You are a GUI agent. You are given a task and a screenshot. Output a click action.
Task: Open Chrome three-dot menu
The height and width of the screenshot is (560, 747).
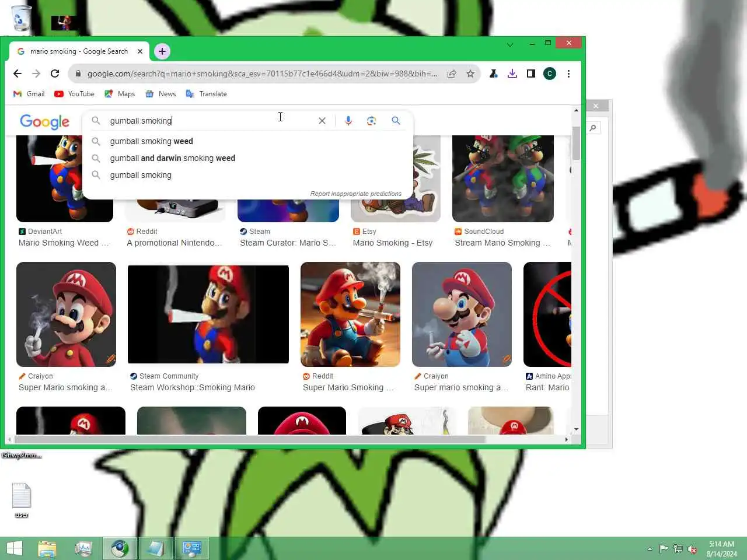(x=568, y=73)
